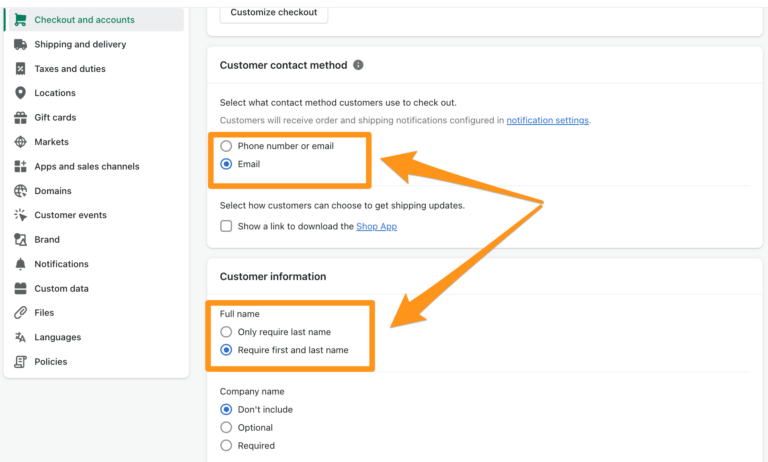Screen dimensions: 768x462
Task: Click the Policies document icon
Action: (20, 361)
